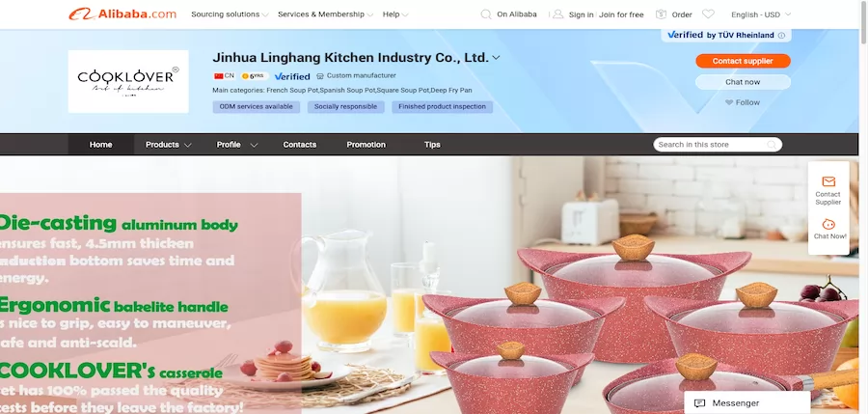Toggle Follow for this supplier

[x=743, y=102]
